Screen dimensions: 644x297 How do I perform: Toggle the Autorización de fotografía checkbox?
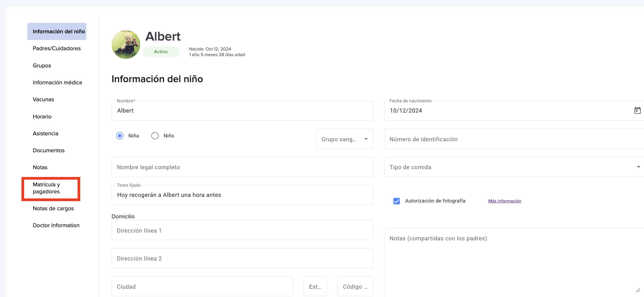[x=396, y=201]
